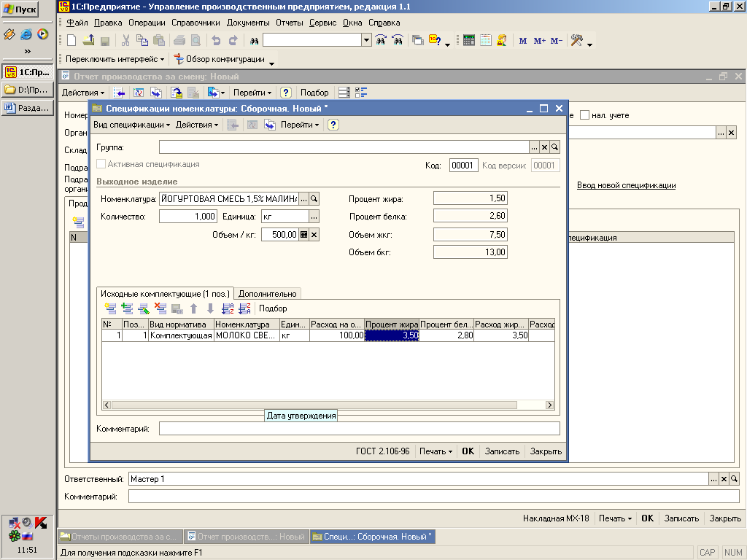
Task: Click Записать in specification window
Action: (x=502, y=451)
